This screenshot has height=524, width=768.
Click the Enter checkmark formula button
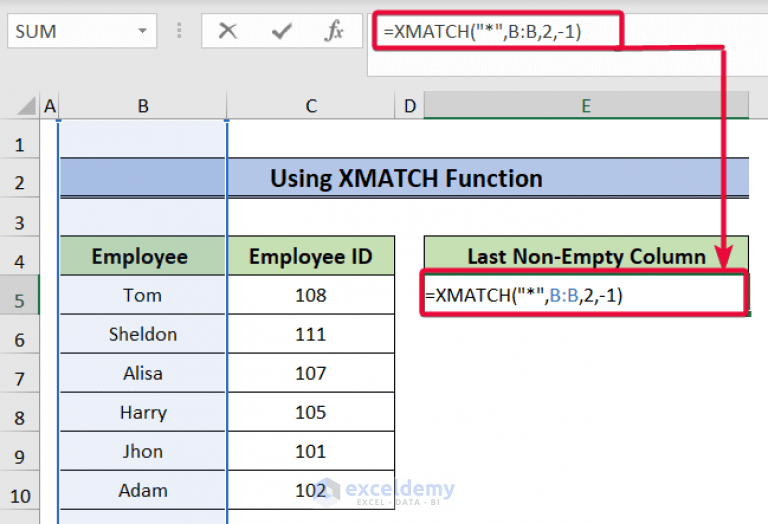pyautogui.click(x=282, y=31)
